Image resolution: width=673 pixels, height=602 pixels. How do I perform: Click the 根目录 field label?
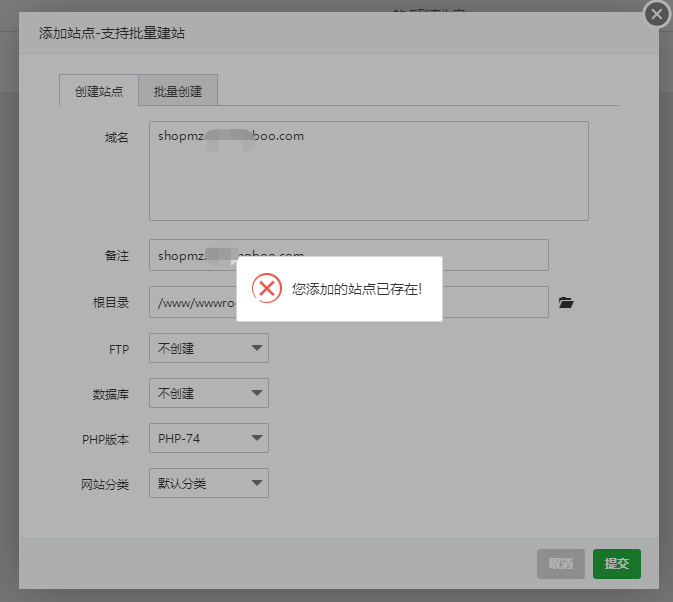pyautogui.click(x=111, y=303)
